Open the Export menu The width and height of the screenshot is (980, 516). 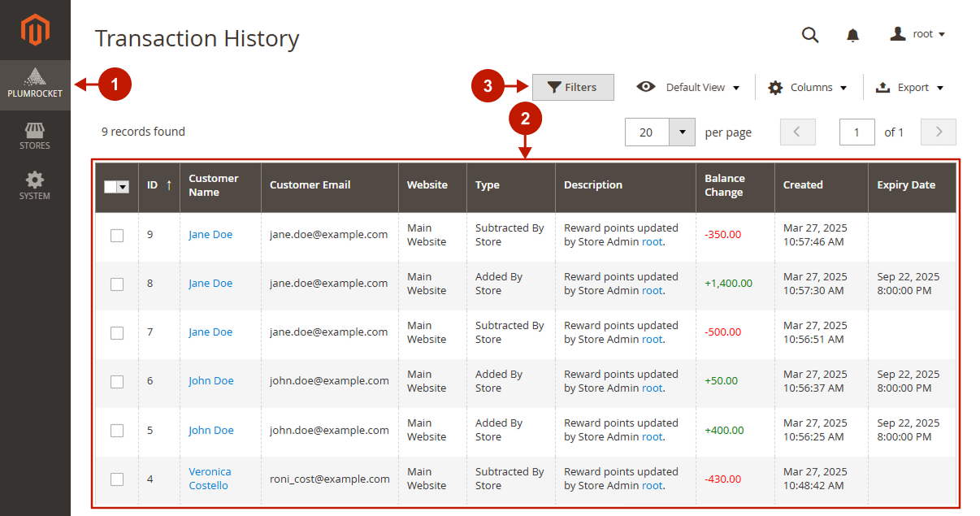pyautogui.click(x=910, y=88)
